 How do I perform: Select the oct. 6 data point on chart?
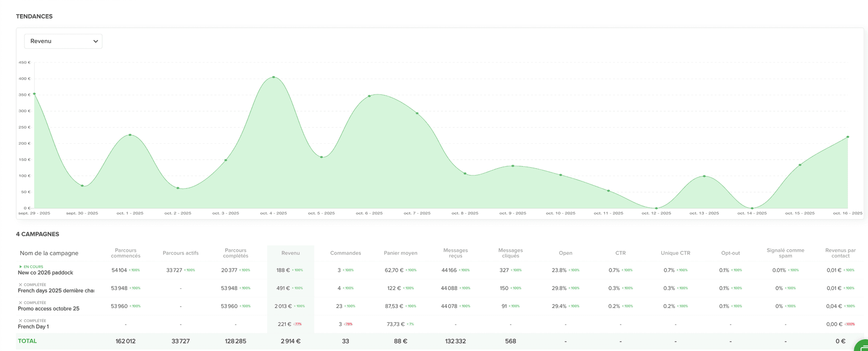(369, 96)
